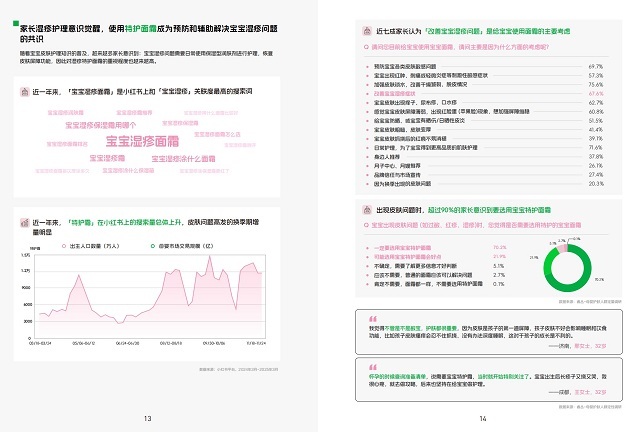
Task: Click the word cloud term 宝宝湿疹保湿霜用哪个
Action: [101, 125]
